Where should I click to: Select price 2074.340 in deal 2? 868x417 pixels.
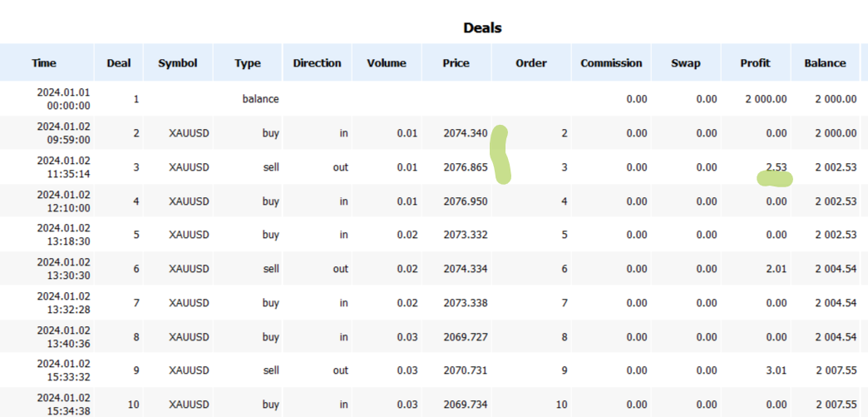466,133
